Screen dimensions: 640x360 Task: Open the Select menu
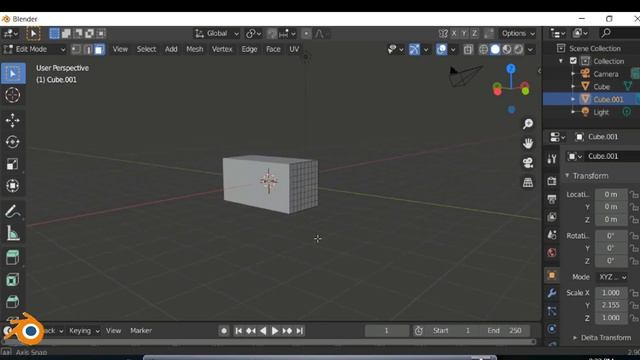(146, 49)
